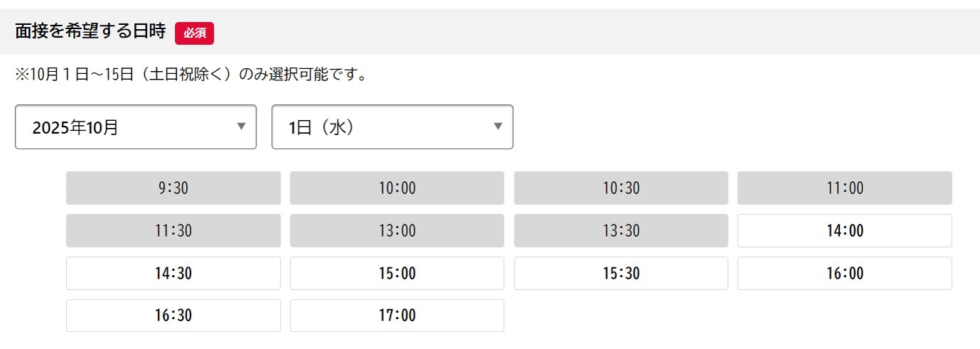The width and height of the screenshot is (980, 349).
Task: Pick the 16:30 time slot
Action: (x=173, y=316)
